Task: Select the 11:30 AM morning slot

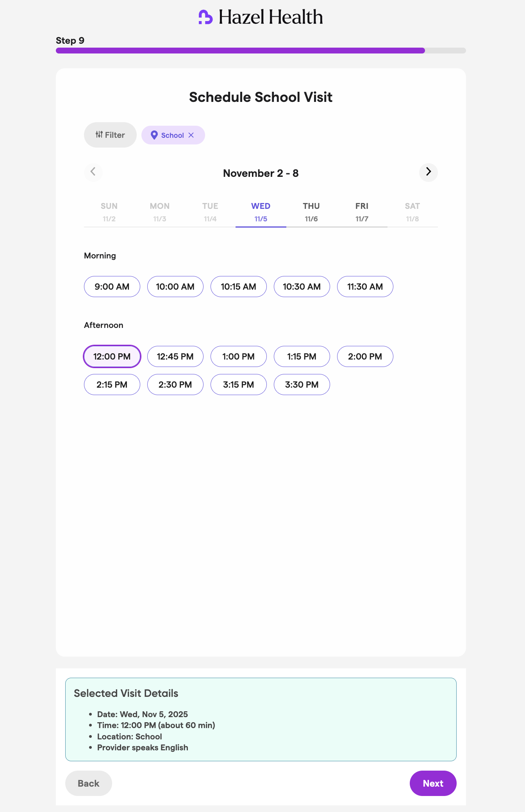Action: 365,287
